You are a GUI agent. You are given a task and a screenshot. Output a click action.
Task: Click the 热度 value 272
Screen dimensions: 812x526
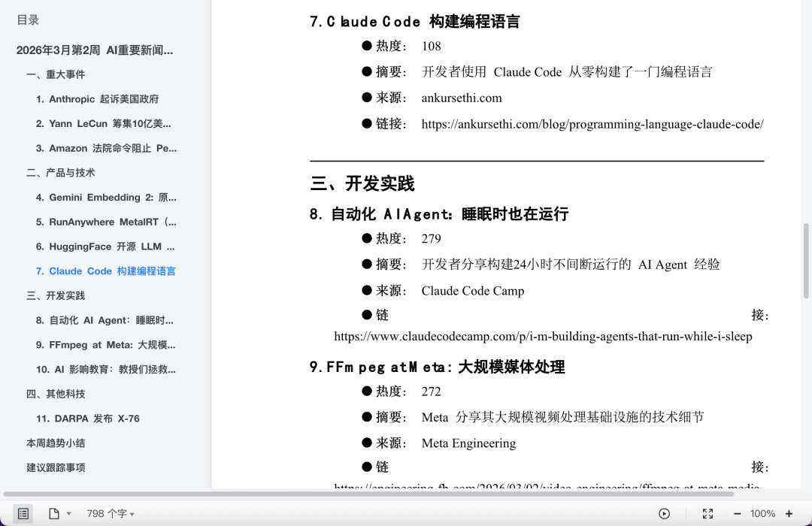point(431,391)
